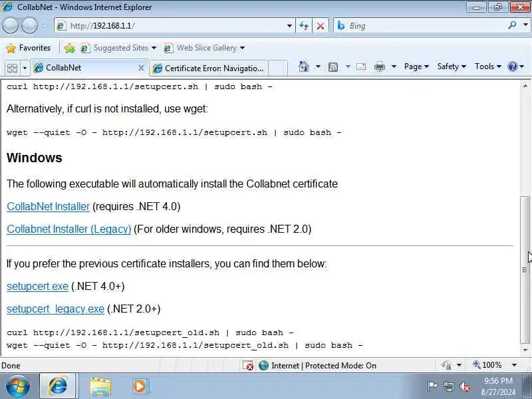Open Windows Explorer from taskbar
This screenshot has height=399, width=532.
click(x=100, y=386)
